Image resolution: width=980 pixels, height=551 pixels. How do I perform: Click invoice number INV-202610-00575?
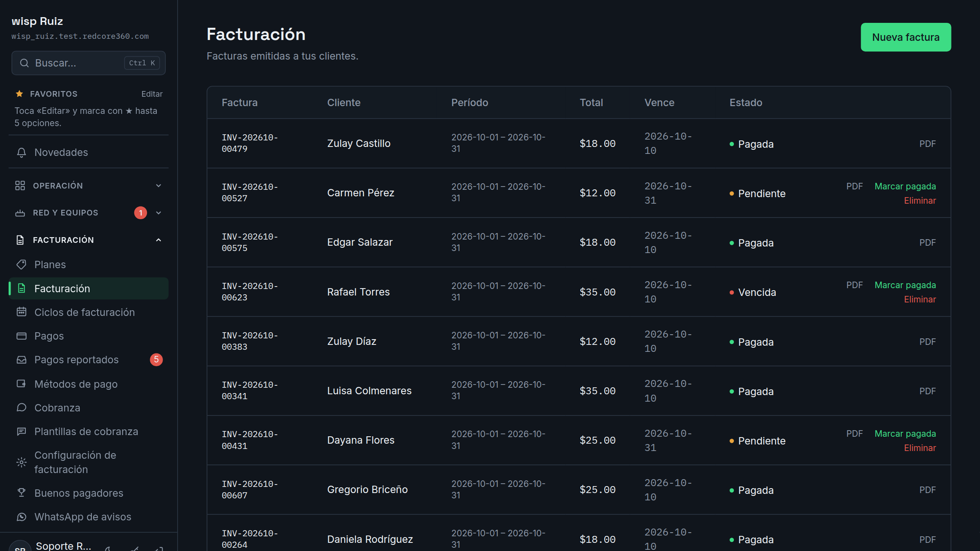(x=249, y=242)
